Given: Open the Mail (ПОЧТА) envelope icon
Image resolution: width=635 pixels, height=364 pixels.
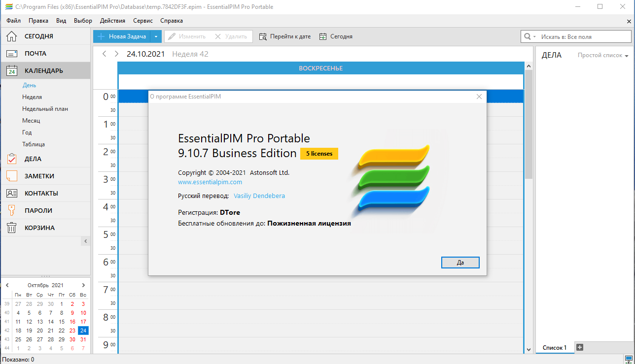Looking at the screenshot, I should [12, 54].
